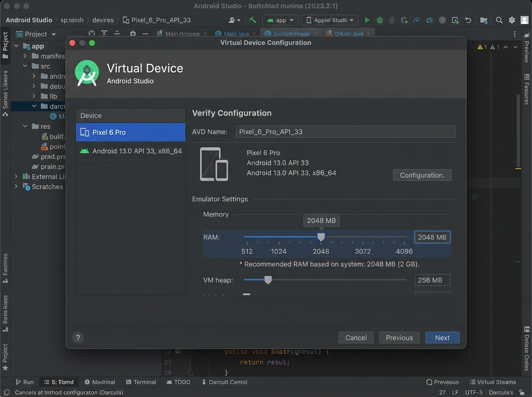This screenshot has width=532, height=397.
Task: Open the Project vertical tab on left edge
Action: pyautogui.click(x=5, y=45)
